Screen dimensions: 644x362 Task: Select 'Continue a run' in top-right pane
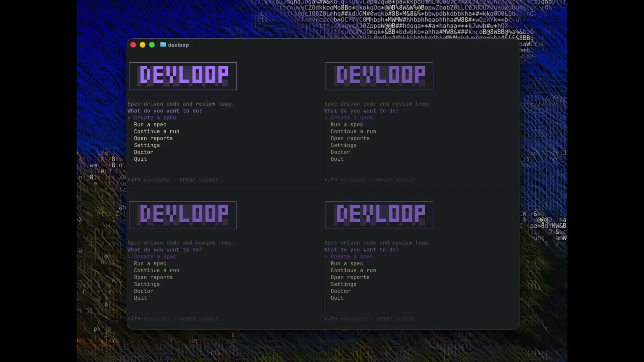[x=353, y=131]
